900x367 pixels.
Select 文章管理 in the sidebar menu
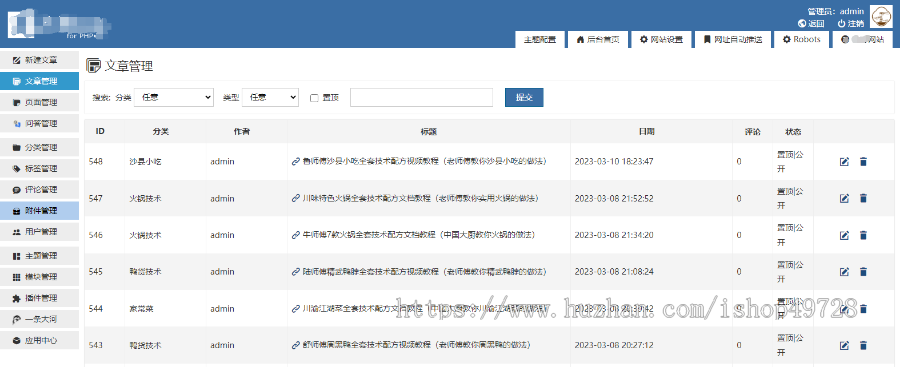[x=40, y=82]
